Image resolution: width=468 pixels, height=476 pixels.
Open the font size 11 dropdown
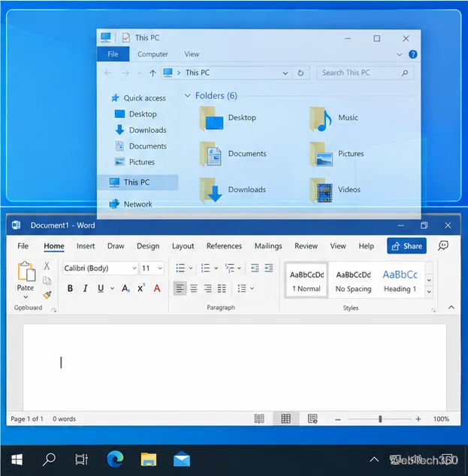152,268
